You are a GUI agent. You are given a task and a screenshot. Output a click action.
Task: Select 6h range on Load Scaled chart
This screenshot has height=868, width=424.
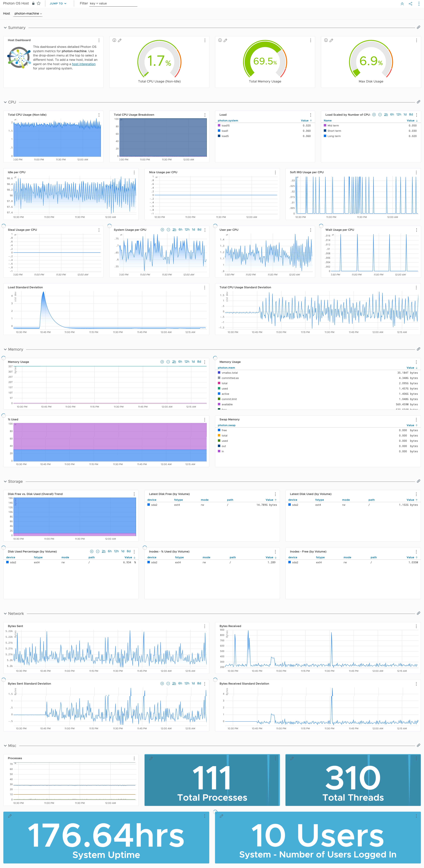click(392, 115)
